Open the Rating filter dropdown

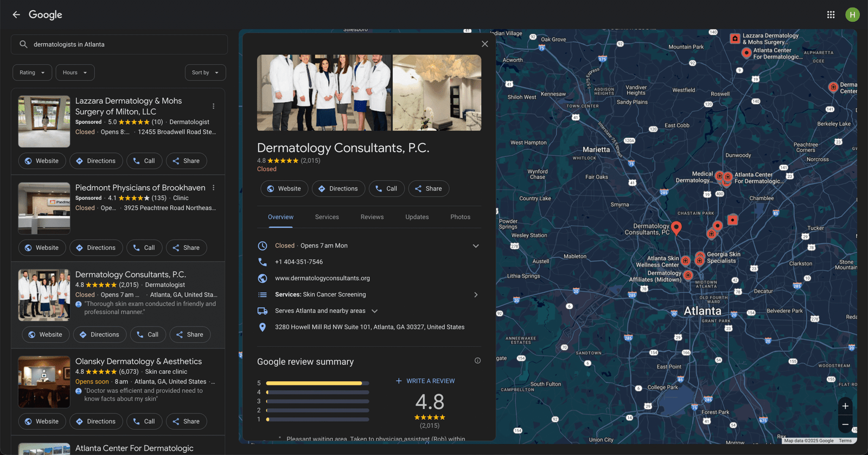click(x=33, y=73)
